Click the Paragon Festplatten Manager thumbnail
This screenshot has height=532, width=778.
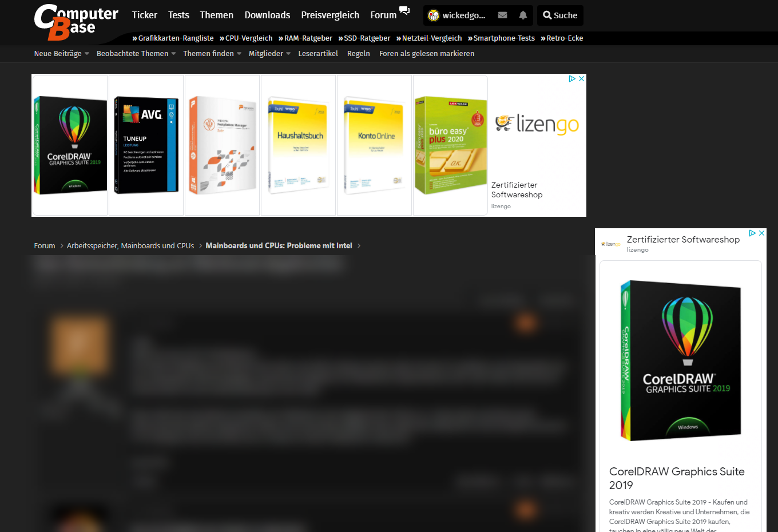223,145
